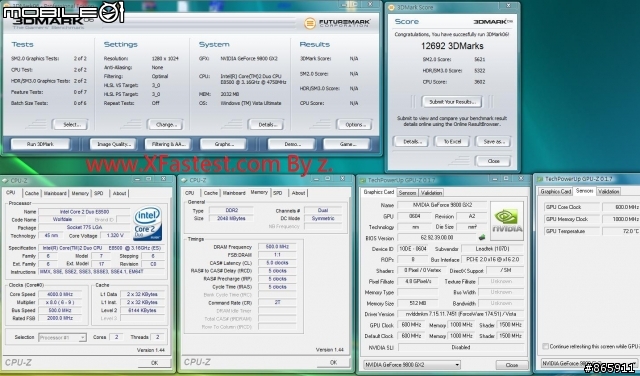The height and width of the screenshot is (376, 640).
Task: Enable Continue refreshing this screen checkbox
Action: click(x=545, y=346)
